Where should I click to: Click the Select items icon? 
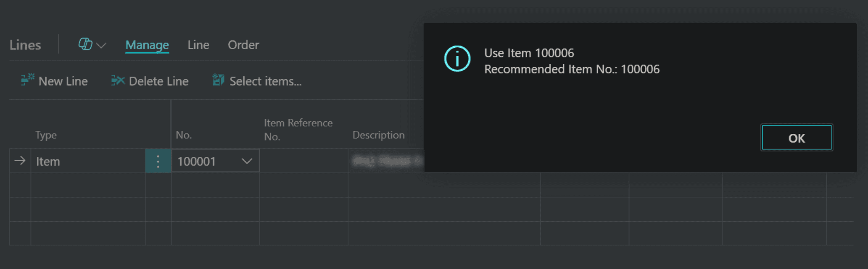218,80
